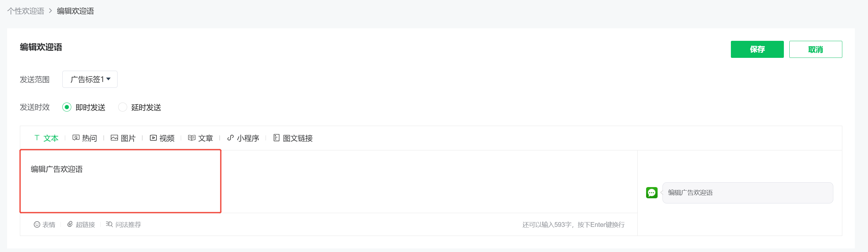The width and height of the screenshot is (868, 252).
Task: Switch to the 视频 content tab
Action: (167, 138)
